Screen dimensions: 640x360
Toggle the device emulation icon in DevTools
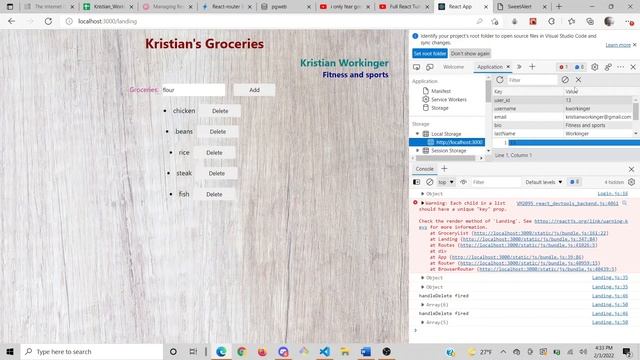click(x=430, y=67)
